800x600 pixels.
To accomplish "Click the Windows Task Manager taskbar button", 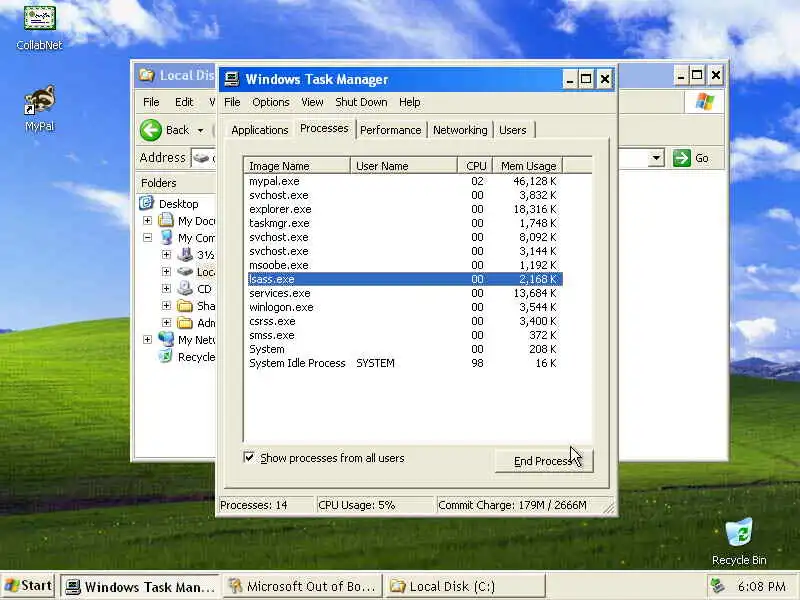I will (x=141, y=586).
